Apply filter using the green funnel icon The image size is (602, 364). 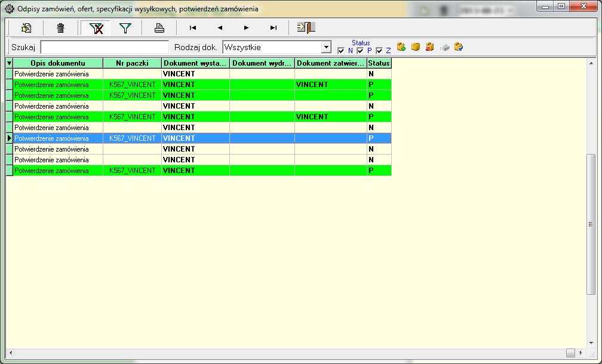(125, 27)
